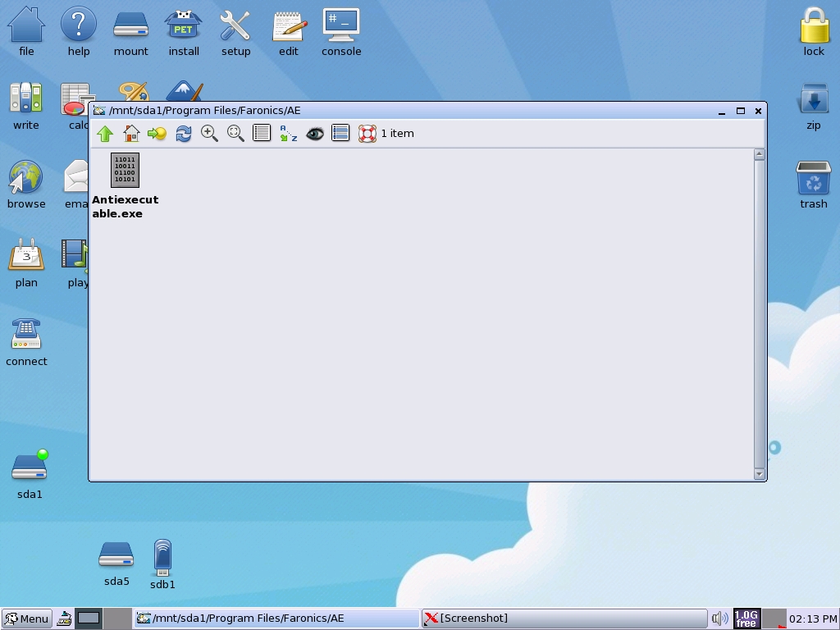
Task: Launch the connect internet dialer
Action: pos(26,342)
